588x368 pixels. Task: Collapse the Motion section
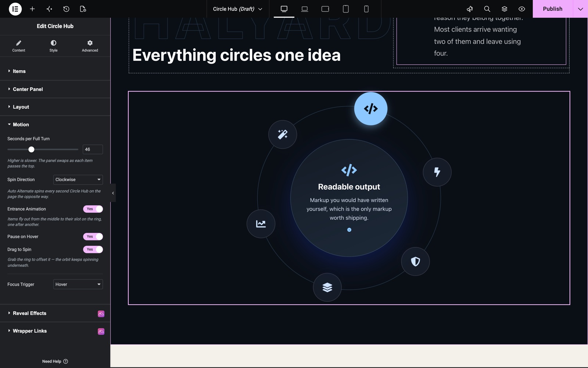point(55,124)
